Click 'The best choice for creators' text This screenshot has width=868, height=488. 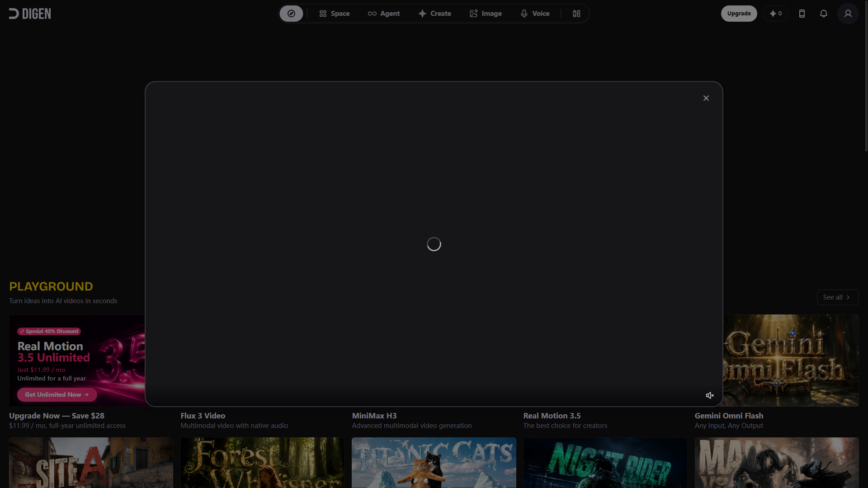tap(565, 426)
